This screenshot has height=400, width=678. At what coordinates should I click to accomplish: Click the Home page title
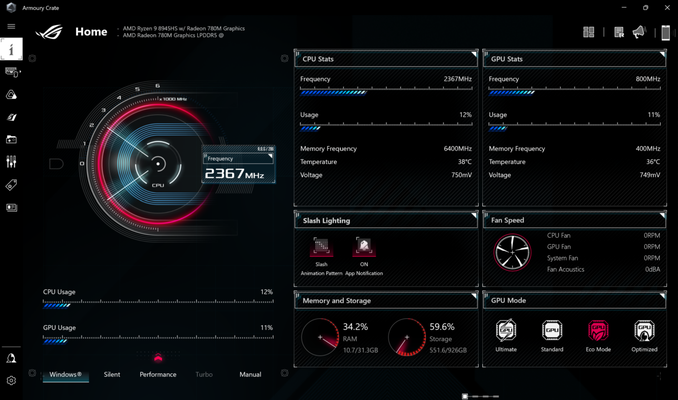pos(91,32)
